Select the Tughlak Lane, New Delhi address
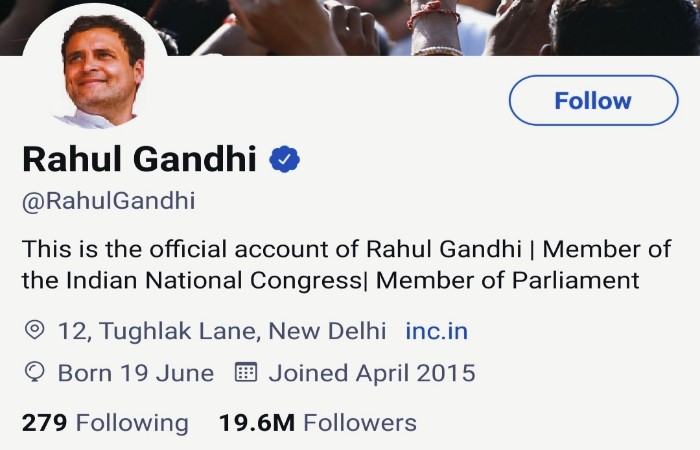This screenshot has width=700, height=450. 225,330
